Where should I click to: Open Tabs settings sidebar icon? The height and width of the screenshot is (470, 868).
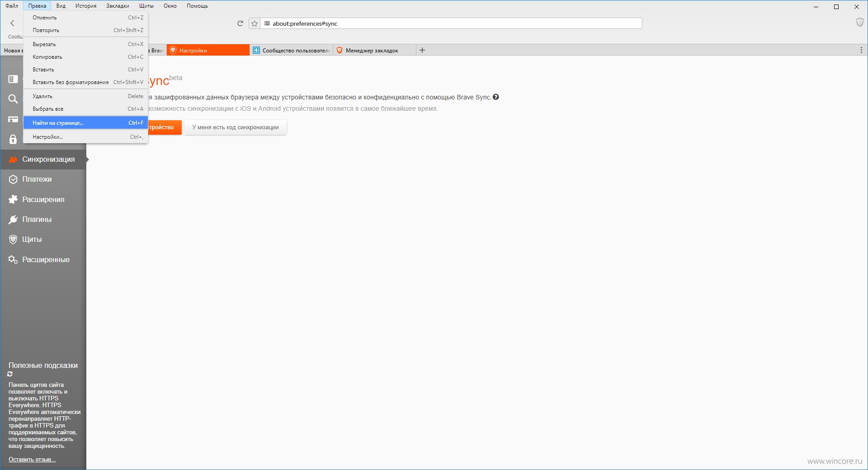point(13,119)
